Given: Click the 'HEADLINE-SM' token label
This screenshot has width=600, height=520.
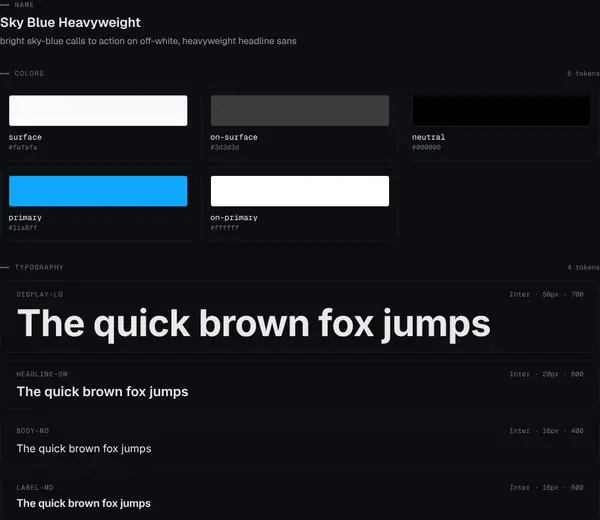Looking at the screenshot, I should click(42, 374).
